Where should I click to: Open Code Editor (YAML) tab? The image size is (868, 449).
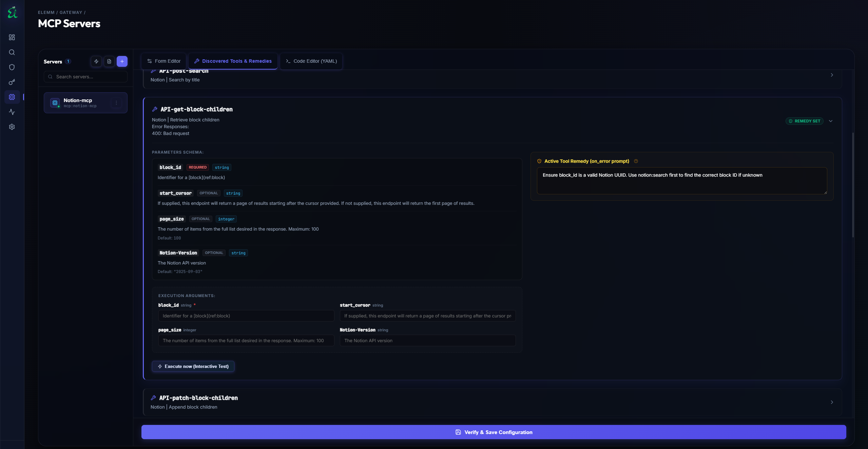pos(311,61)
